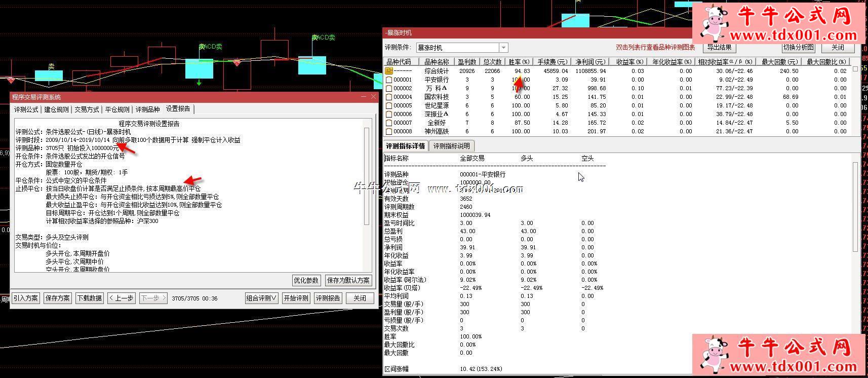
Task: Select the 深振业A row name
Action: 437,114
